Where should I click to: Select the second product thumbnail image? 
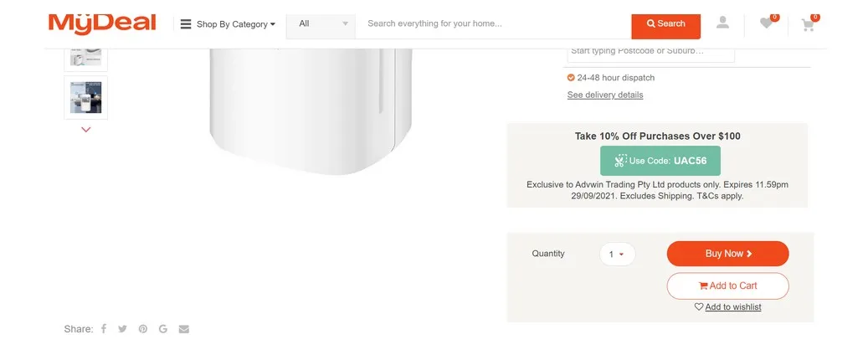pyautogui.click(x=86, y=97)
